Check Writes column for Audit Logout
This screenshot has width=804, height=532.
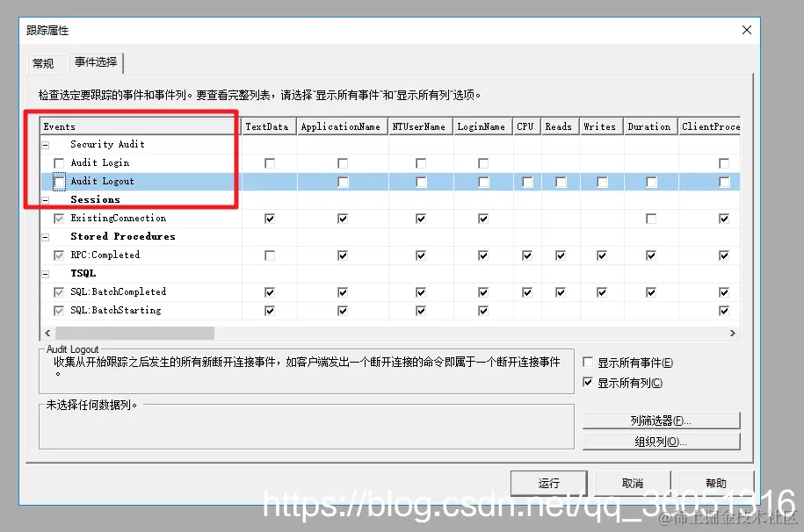(x=602, y=182)
